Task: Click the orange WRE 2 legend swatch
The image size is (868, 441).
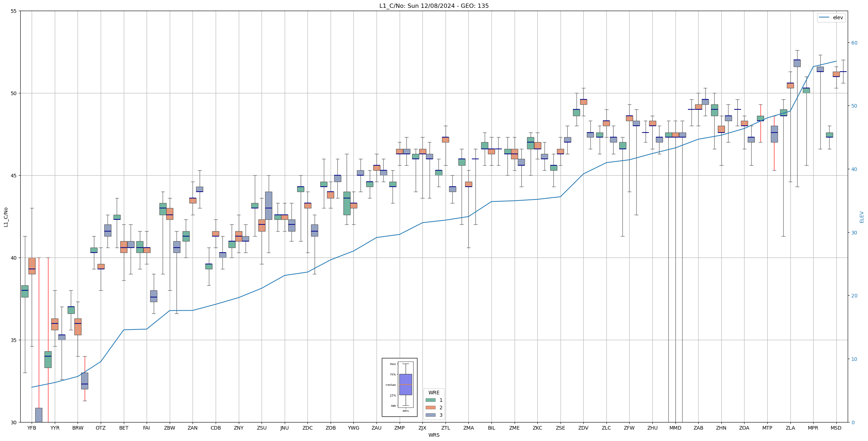Action: click(430, 408)
